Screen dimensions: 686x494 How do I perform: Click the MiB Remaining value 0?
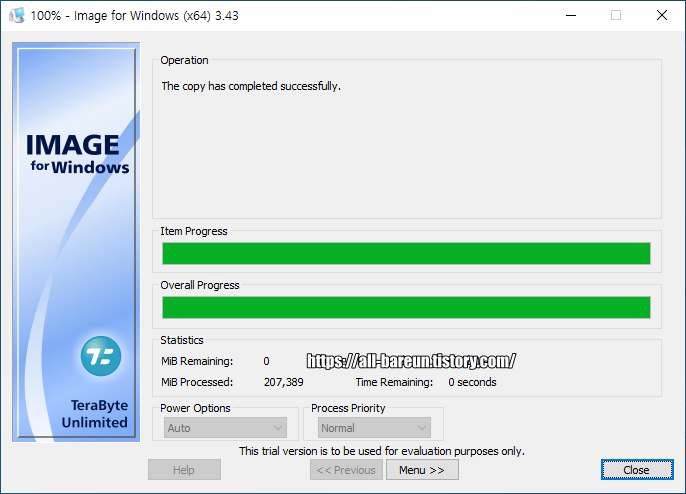point(266,361)
